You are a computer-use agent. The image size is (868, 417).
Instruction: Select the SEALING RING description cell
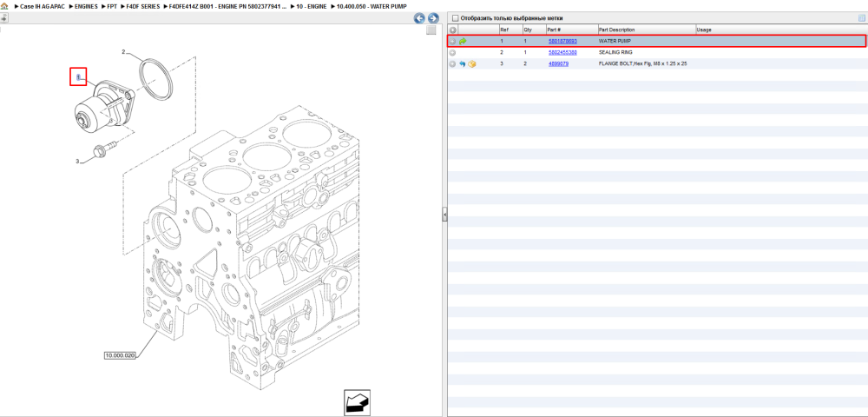[x=617, y=53]
